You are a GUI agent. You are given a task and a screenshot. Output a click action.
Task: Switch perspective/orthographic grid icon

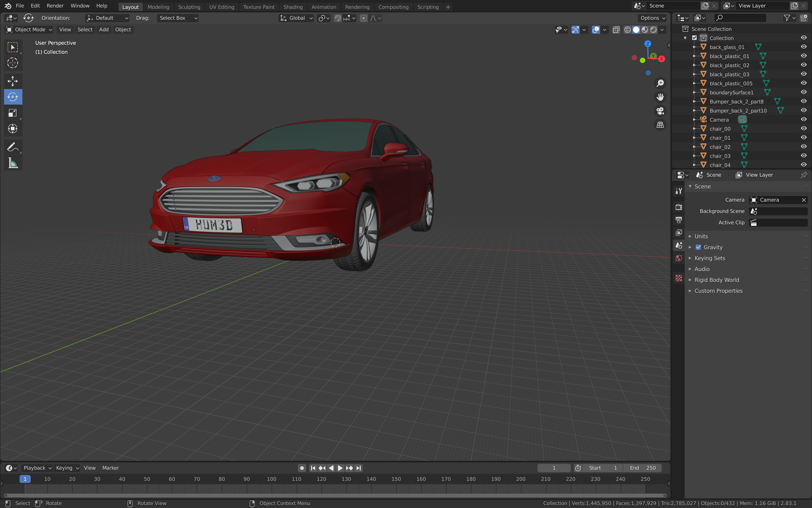pos(660,125)
